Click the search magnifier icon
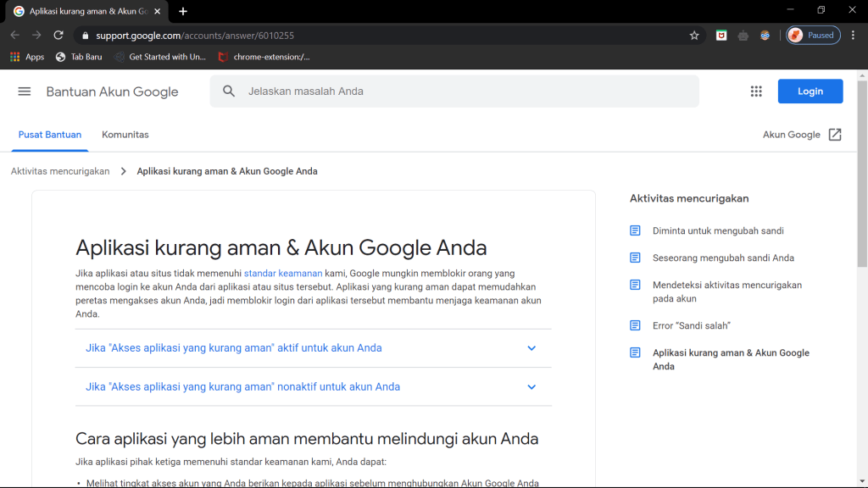868x488 pixels. click(229, 91)
